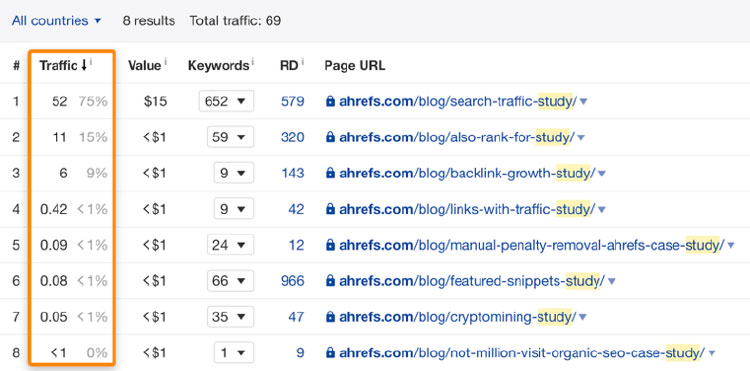Sort by Keywords column header
The image size is (750, 371).
tap(218, 66)
